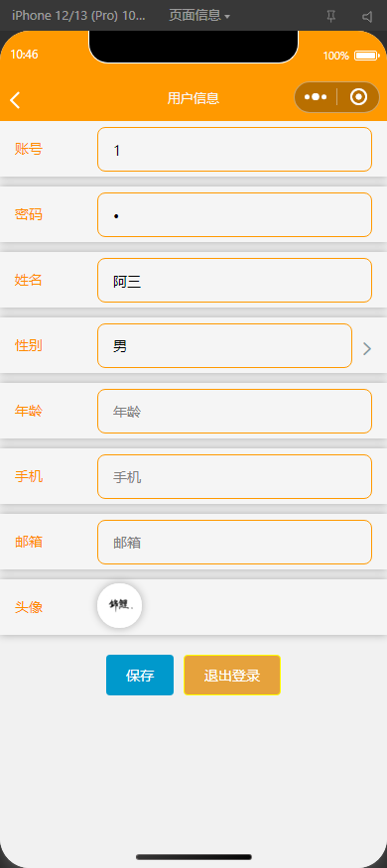Edit the 姓名 field containing 阿三

click(235, 280)
